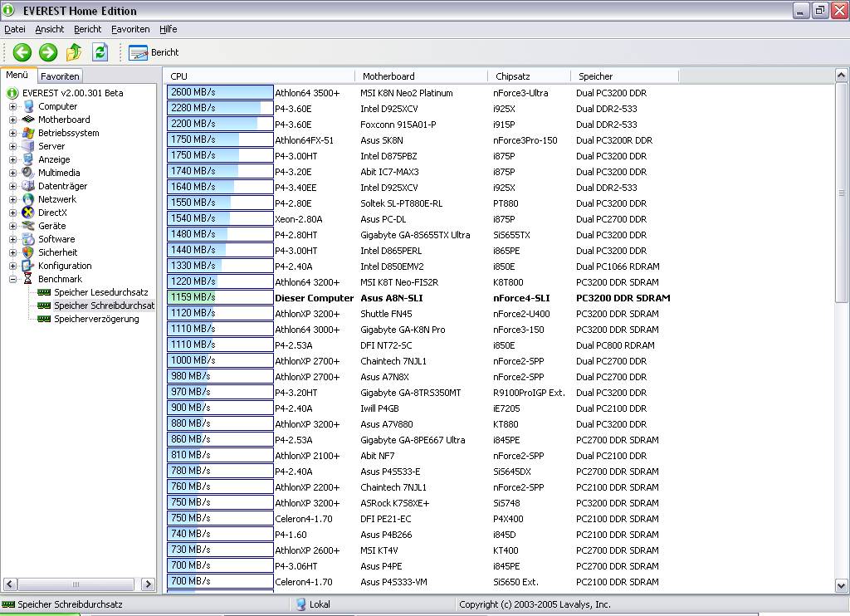Image resolution: width=850 pixels, height=616 pixels.
Task: Click the Lokal status bar icon
Action: (x=301, y=604)
